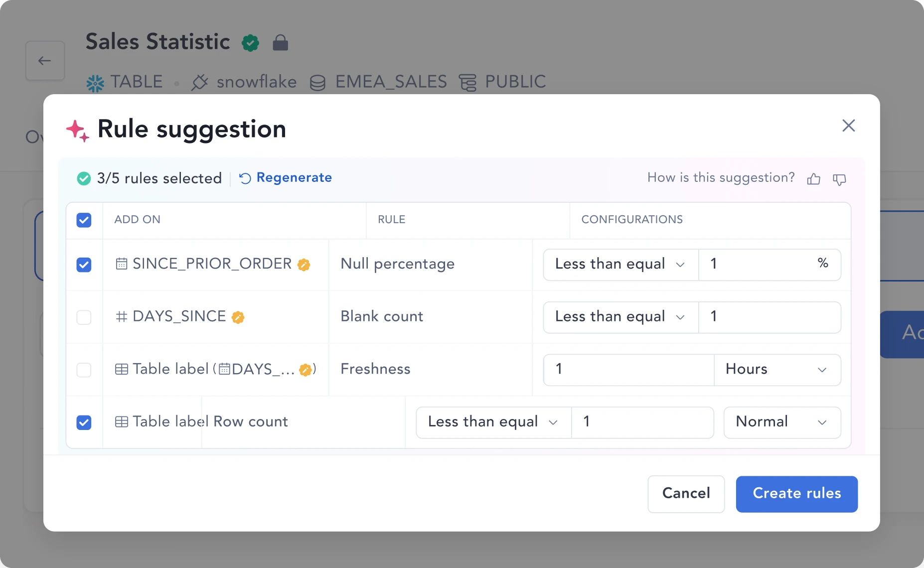Click the snowflake TABLE icon
The height and width of the screenshot is (568, 924).
(95, 83)
